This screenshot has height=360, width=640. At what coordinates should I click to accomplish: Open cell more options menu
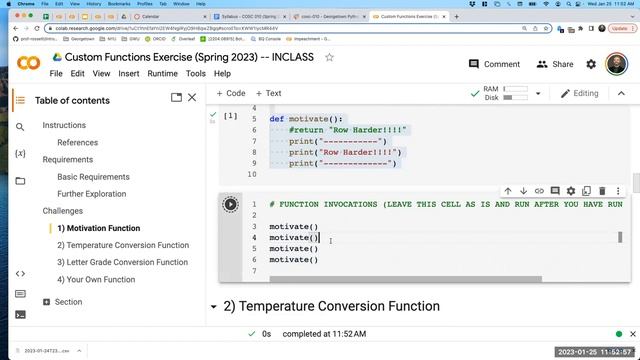[x=618, y=191]
